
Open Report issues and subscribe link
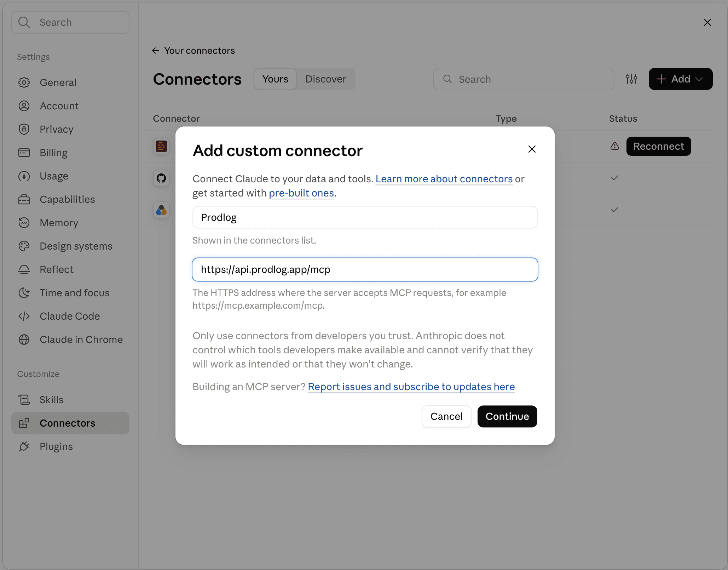(411, 387)
